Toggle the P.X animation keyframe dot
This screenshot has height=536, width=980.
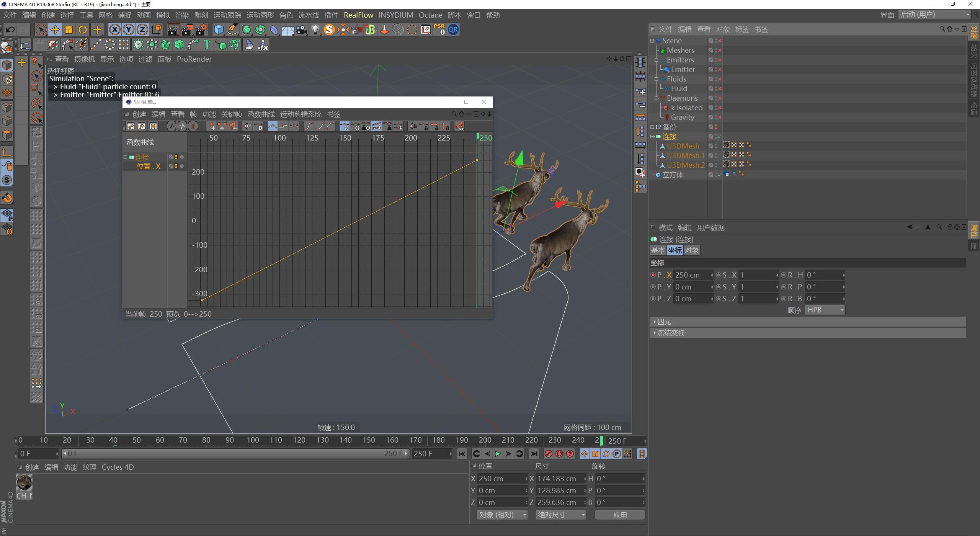tap(653, 275)
